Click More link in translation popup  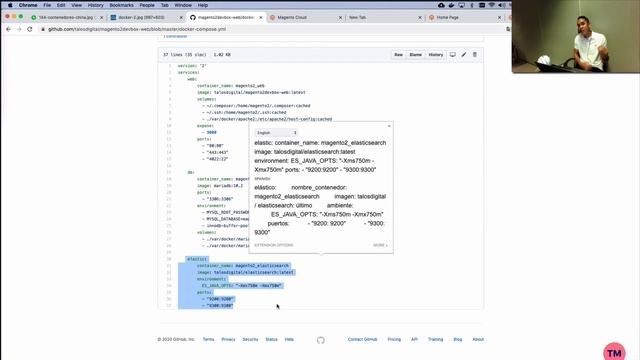tap(380, 245)
